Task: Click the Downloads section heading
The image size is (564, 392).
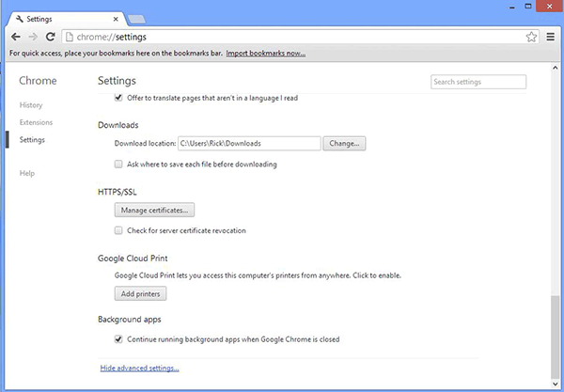Action: pos(118,125)
